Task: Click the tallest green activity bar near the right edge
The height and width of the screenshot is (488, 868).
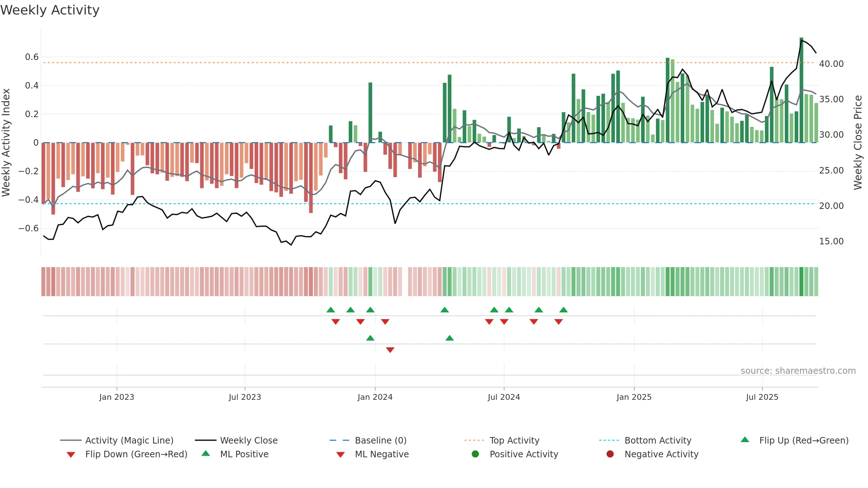Action: tap(801, 90)
